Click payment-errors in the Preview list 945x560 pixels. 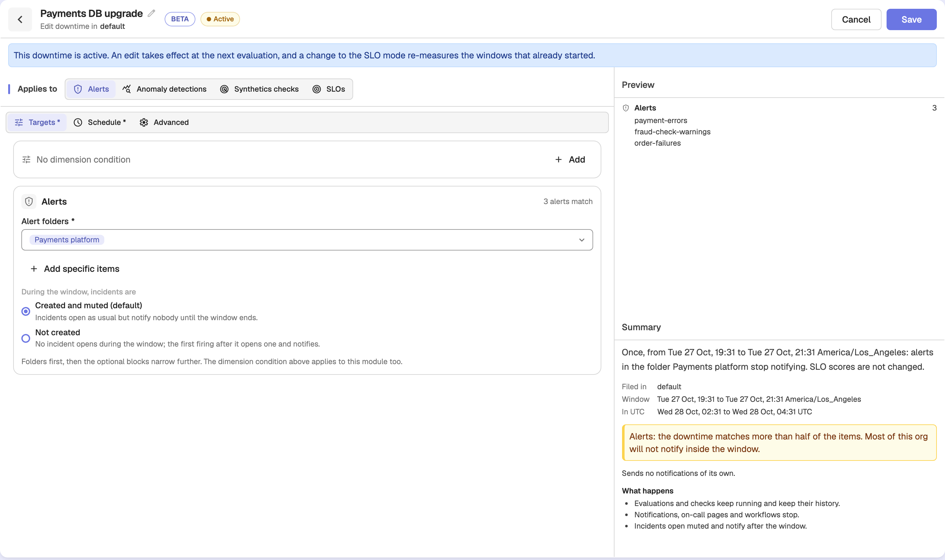coord(661,120)
